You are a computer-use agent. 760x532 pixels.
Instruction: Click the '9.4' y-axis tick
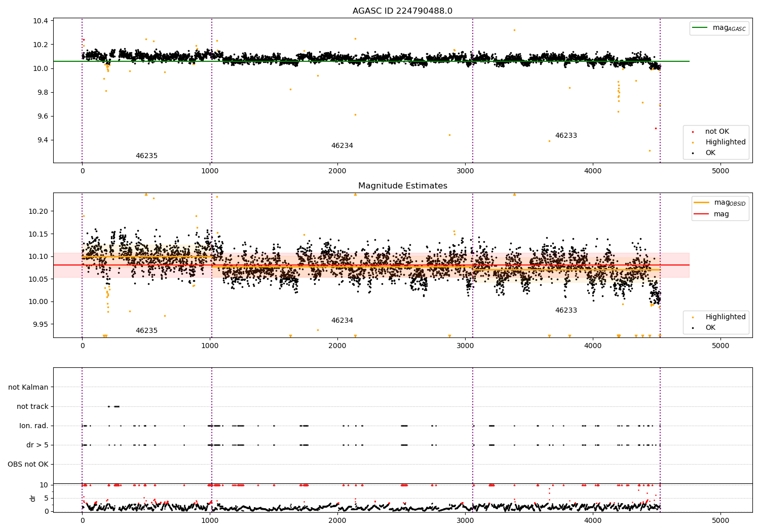43,140
